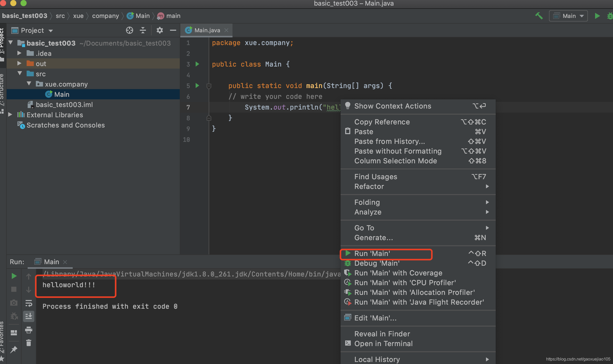This screenshot has width=613, height=364.
Task: Click the trash icon to clear console output
Action: [29, 343]
